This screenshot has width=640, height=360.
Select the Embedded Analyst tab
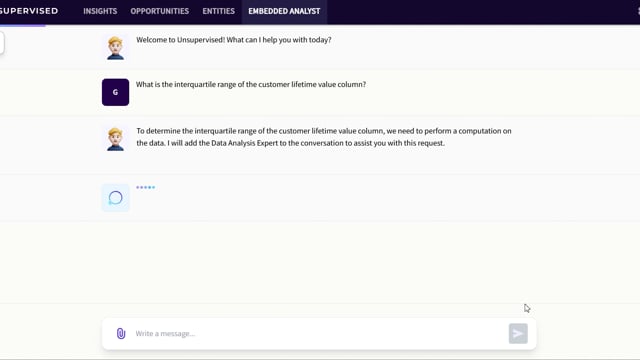click(284, 11)
